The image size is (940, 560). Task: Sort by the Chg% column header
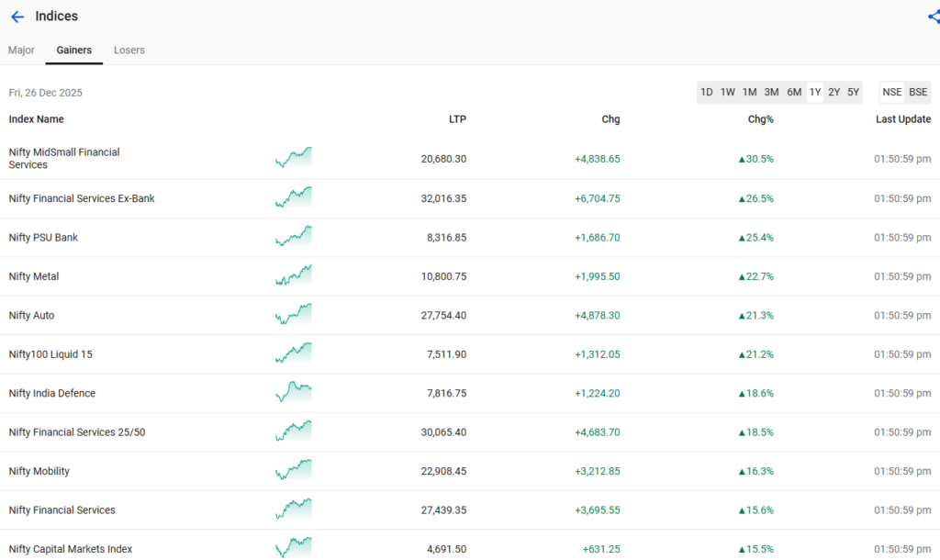(761, 119)
